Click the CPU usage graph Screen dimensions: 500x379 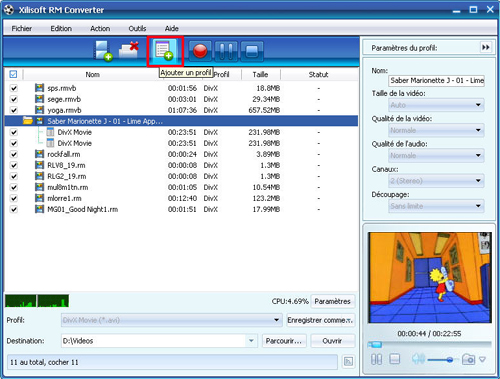click(x=37, y=301)
